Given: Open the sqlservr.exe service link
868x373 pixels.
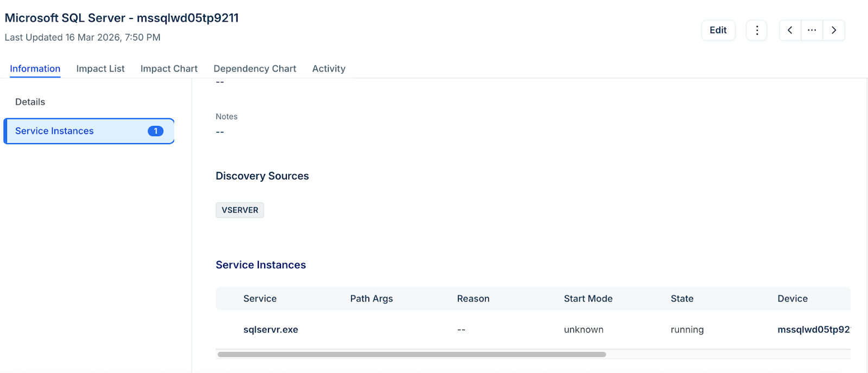Looking at the screenshot, I should [x=271, y=330].
